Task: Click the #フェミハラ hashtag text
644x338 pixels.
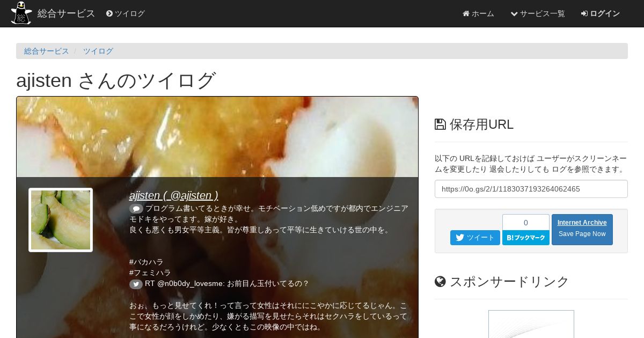Action: 150,273
